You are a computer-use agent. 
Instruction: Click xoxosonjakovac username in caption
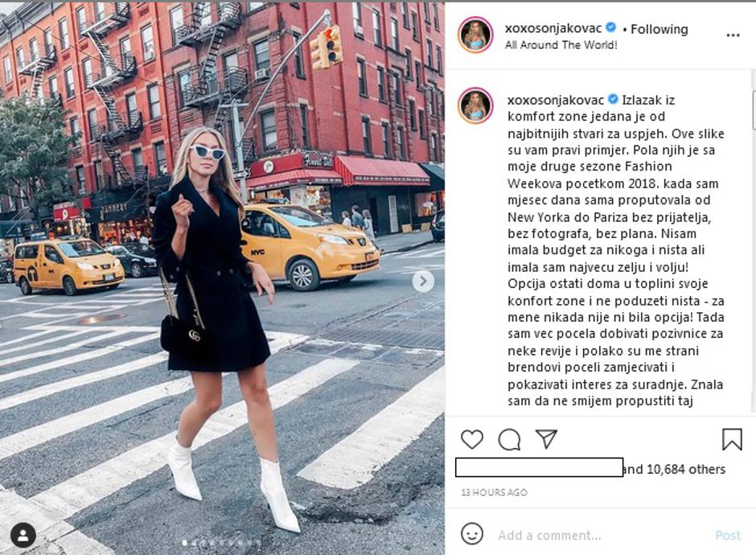(x=556, y=100)
